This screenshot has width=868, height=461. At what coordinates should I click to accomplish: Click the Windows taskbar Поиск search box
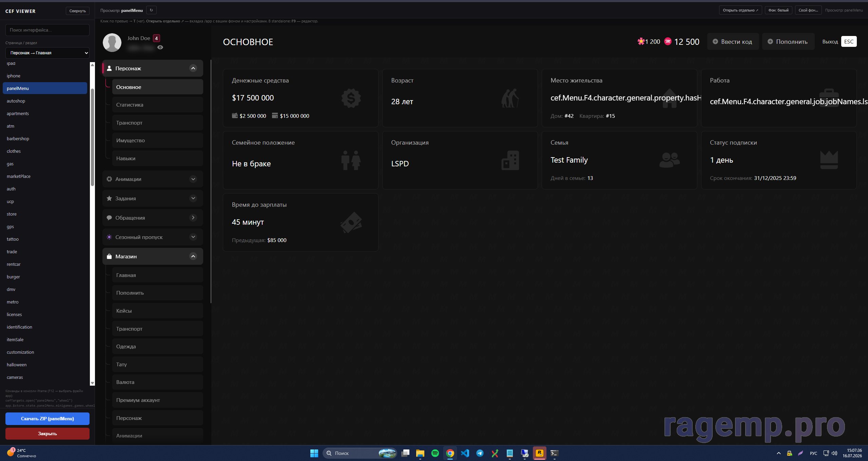tap(360, 453)
